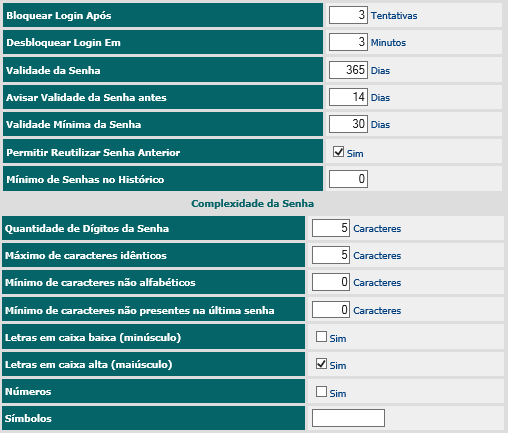
Task: Click Sim label for caixa baixa
Action: pyautogui.click(x=338, y=339)
